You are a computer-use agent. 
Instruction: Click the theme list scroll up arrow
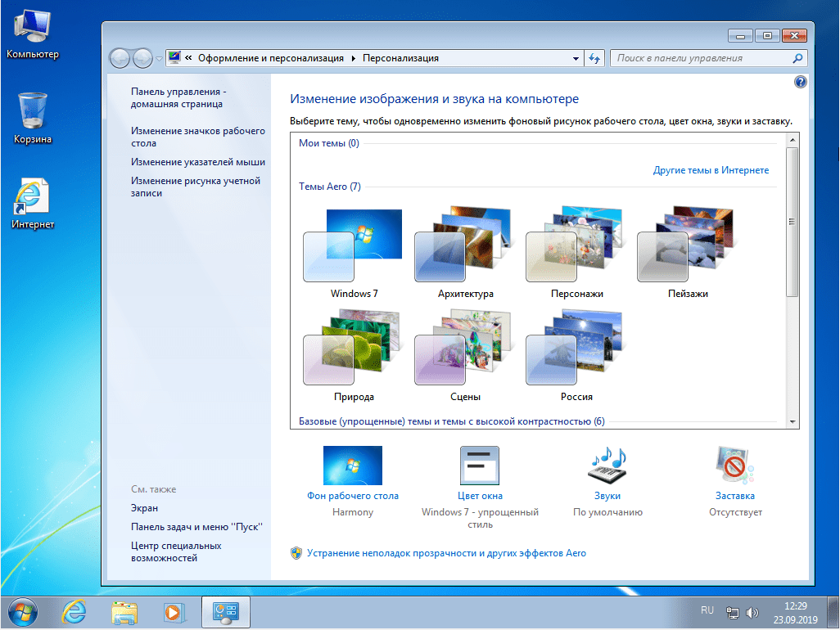coord(792,140)
